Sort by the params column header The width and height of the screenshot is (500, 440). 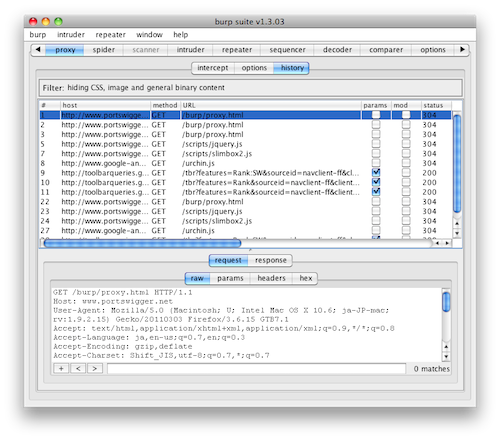tap(376, 105)
